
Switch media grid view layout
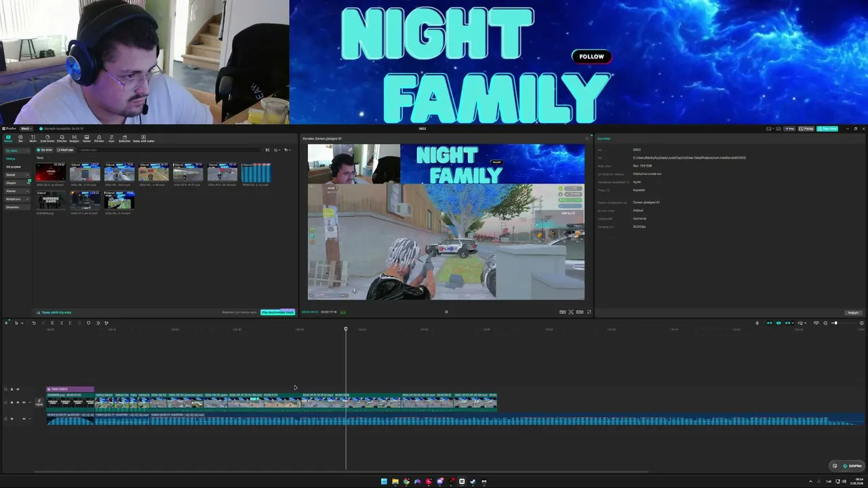pyautogui.click(x=268, y=150)
